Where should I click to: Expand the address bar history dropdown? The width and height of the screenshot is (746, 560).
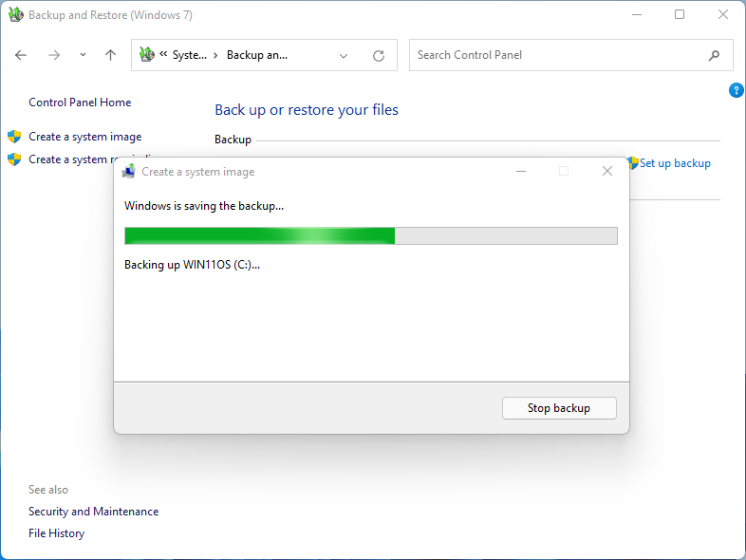click(343, 56)
